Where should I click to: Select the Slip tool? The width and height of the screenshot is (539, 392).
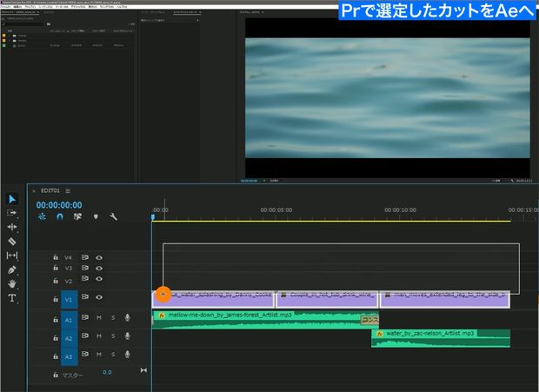point(11,256)
